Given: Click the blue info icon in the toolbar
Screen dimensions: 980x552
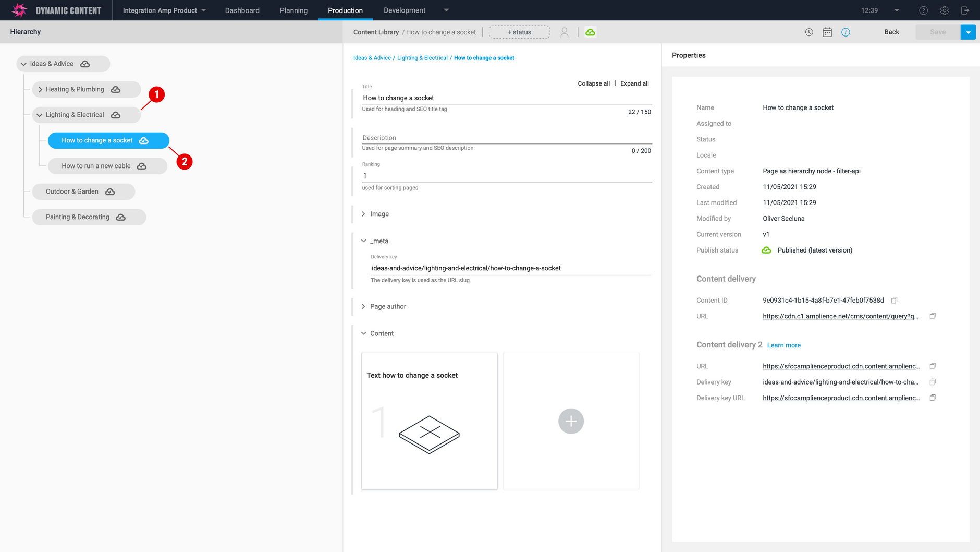Looking at the screenshot, I should (x=846, y=32).
